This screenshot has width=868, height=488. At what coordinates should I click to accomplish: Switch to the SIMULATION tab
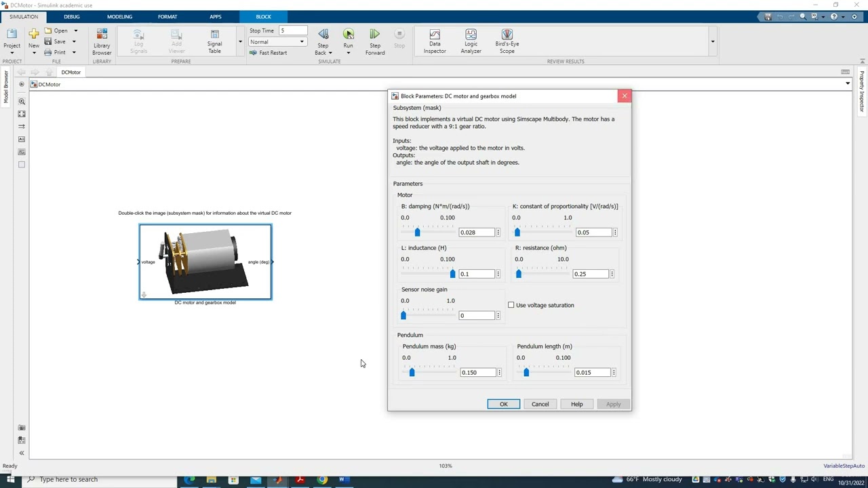coord(24,17)
